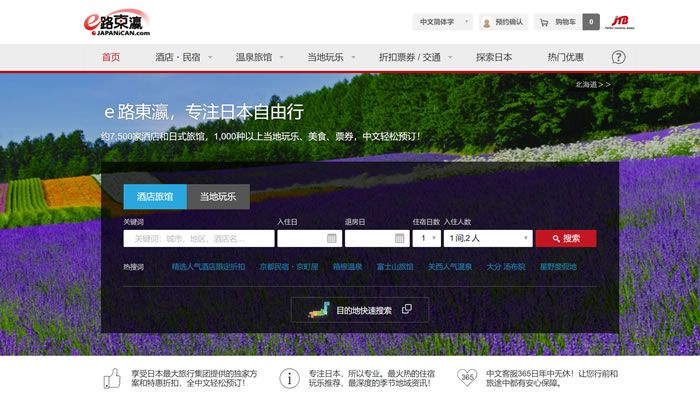Open the 中文简体字 language dropdown
The width and height of the screenshot is (700, 400).
tap(442, 22)
